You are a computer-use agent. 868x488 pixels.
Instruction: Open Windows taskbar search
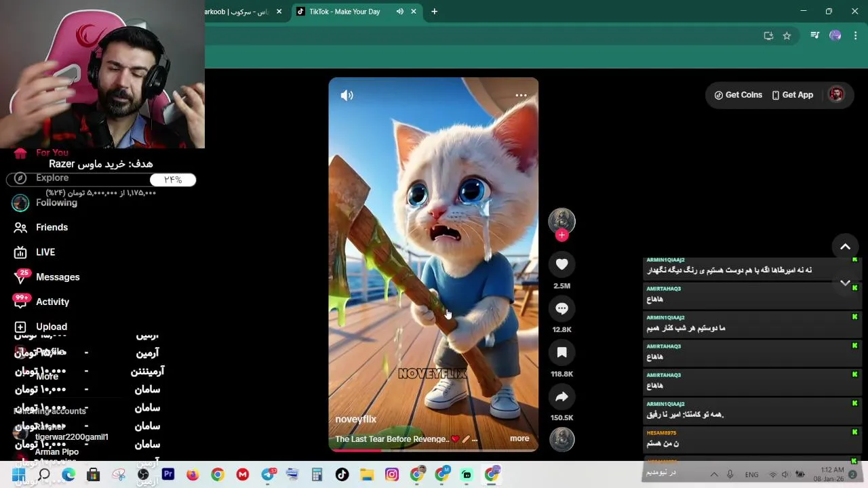point(44,474)
